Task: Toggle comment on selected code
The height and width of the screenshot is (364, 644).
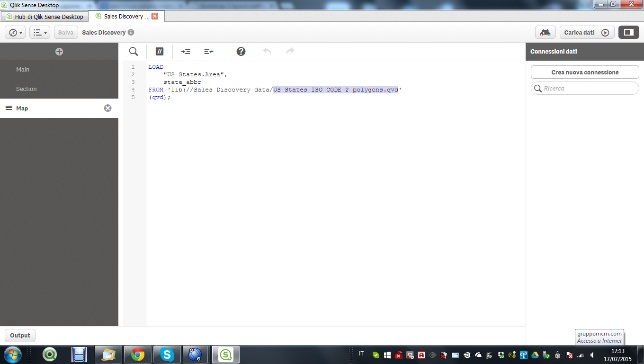Action: pos(160,51)
